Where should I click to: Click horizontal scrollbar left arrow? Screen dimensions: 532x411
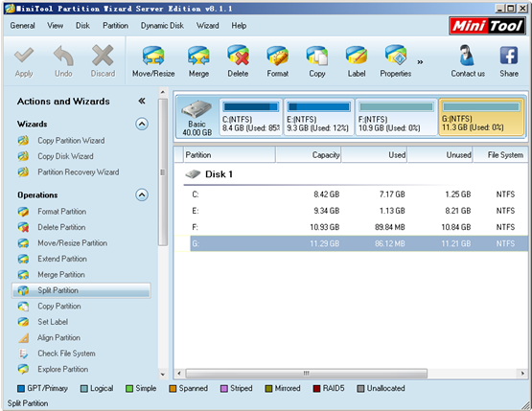click(179, 374)
